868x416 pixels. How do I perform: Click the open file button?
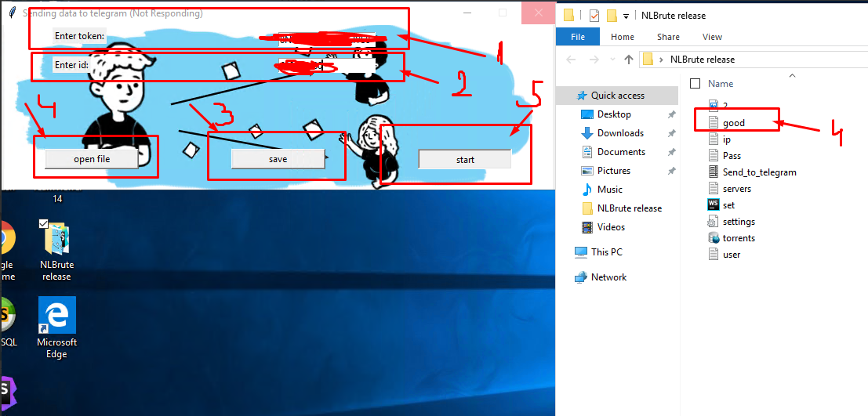pos(92,159)
